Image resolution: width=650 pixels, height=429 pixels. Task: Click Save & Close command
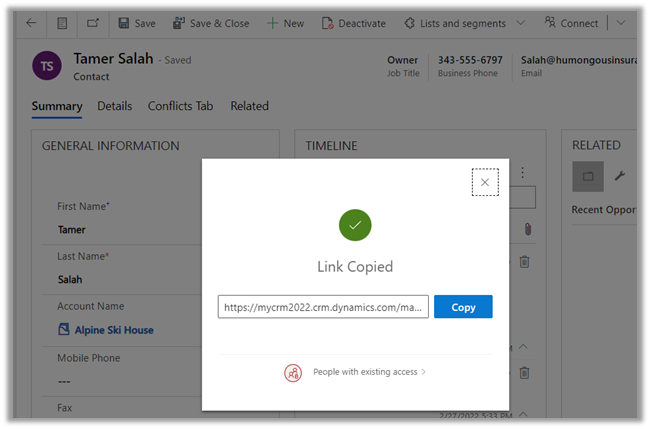point(211,23)
